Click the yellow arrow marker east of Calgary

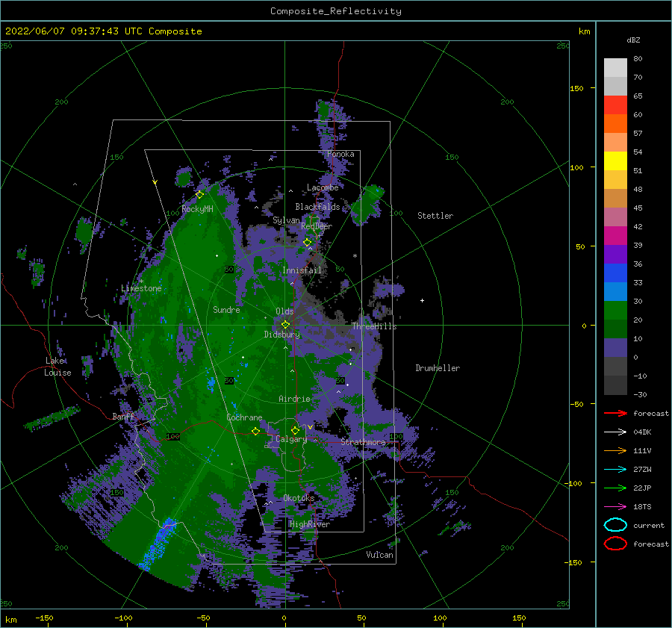(x=310, y=427)
